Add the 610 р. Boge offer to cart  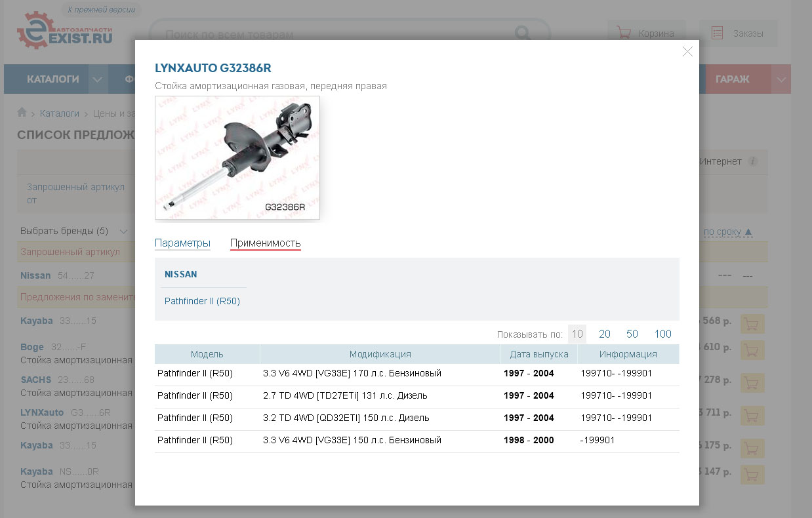tap(752, 351)
